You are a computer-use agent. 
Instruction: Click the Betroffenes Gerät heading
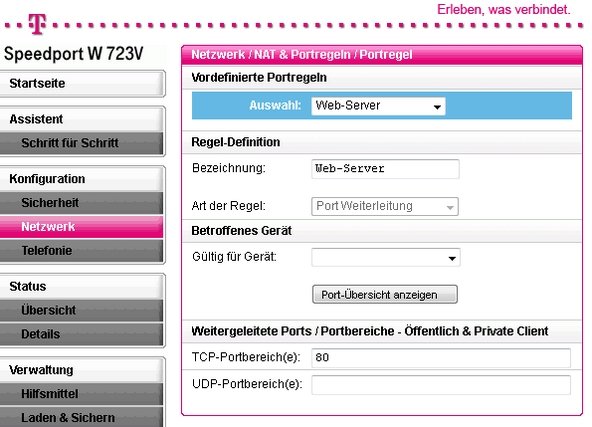[242, 231]
